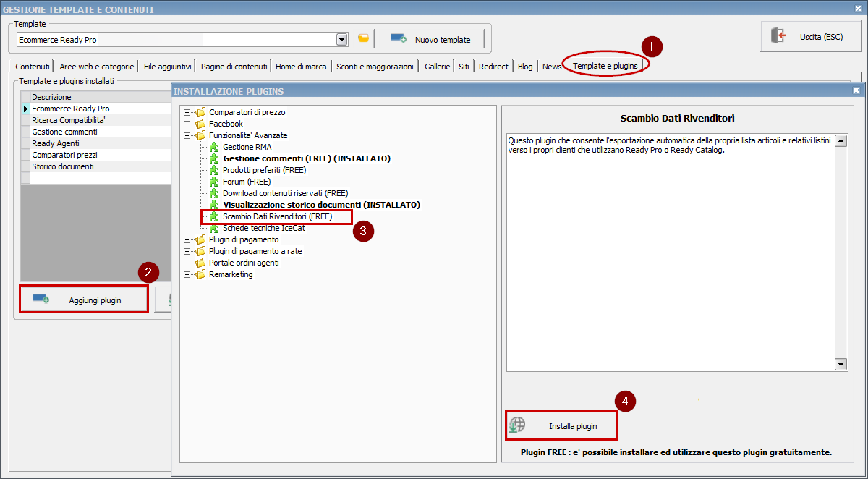
Task: Collapse the Funzionalita' Avanzate node
Action: tap(187, 135)
